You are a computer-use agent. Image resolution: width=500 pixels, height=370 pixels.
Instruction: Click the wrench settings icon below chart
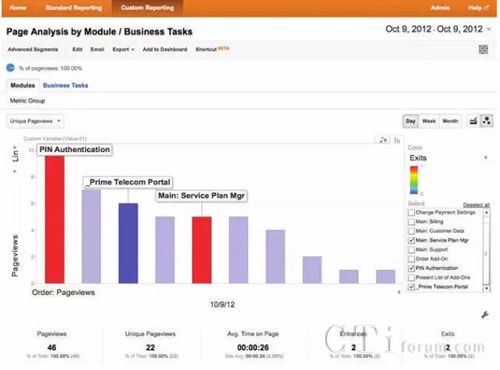[485, 314]
